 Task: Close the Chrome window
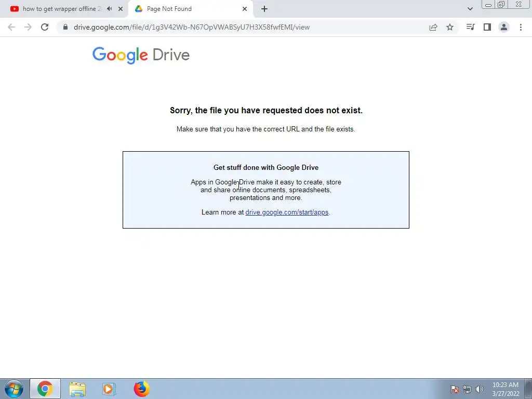(519, 4)
